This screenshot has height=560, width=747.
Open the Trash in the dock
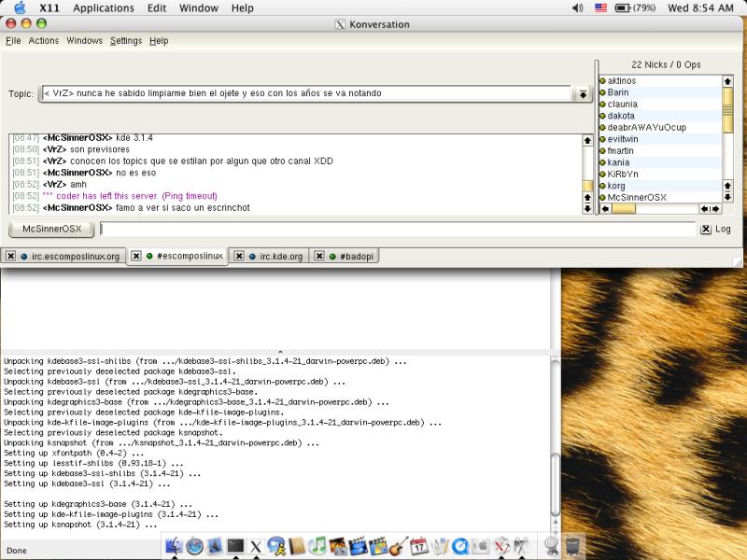click(x=573, y=546)
